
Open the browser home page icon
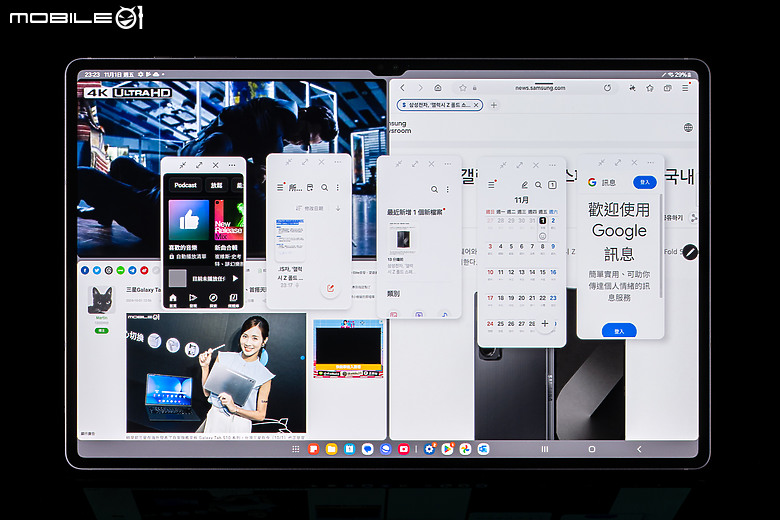[438, 88]
